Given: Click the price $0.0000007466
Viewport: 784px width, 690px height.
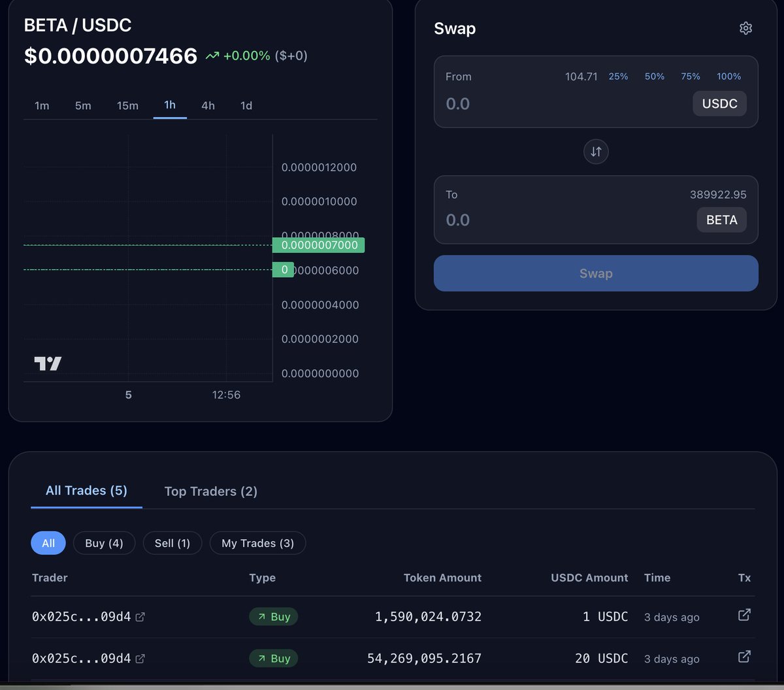Looking at the screenshot, I should click(110, 56).
